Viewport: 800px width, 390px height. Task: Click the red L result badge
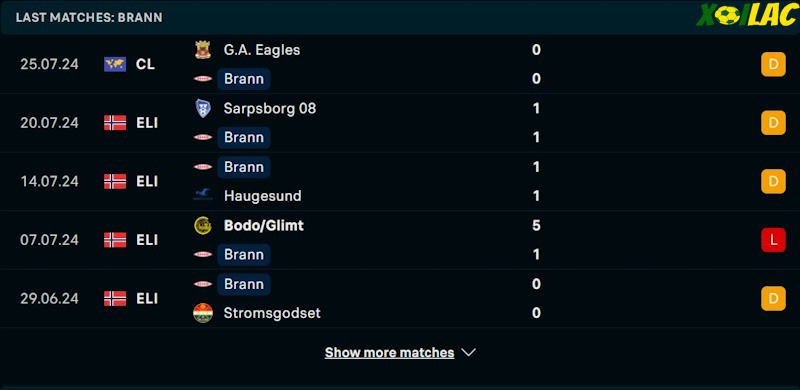(x=773, y=240)
